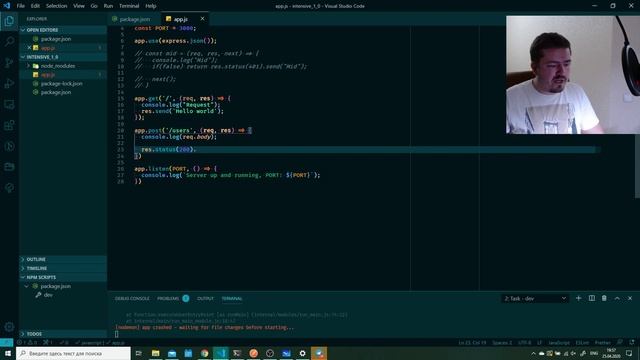This screenshot has height=360, width=640.
Task: Click the Windows taskbar search box
Action: (73, 353)
